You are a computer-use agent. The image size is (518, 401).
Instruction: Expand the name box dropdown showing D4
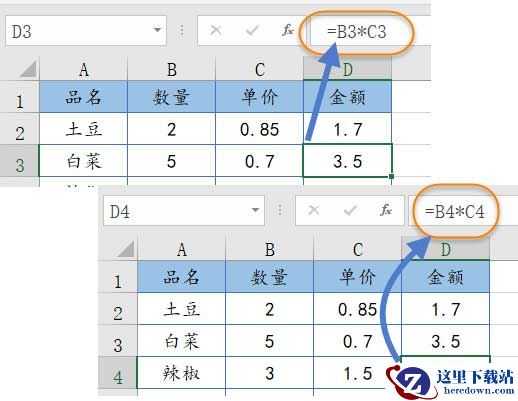tap(255, 210)
